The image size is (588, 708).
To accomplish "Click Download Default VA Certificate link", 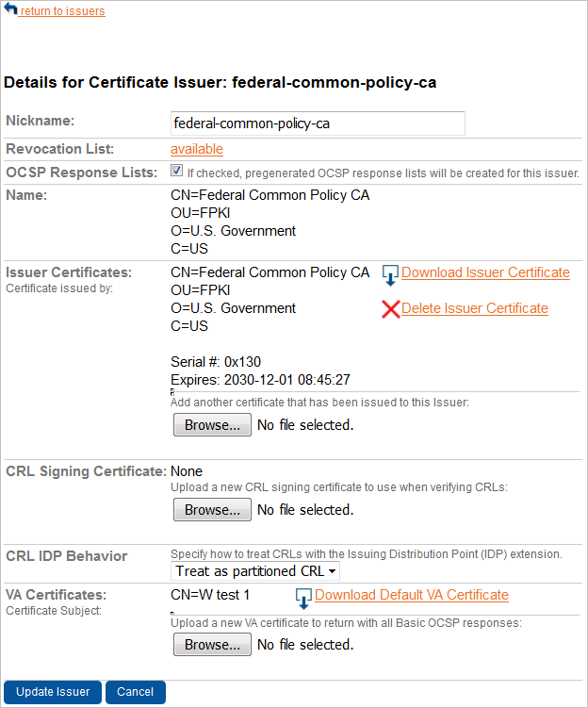I will tap(412, 595).
